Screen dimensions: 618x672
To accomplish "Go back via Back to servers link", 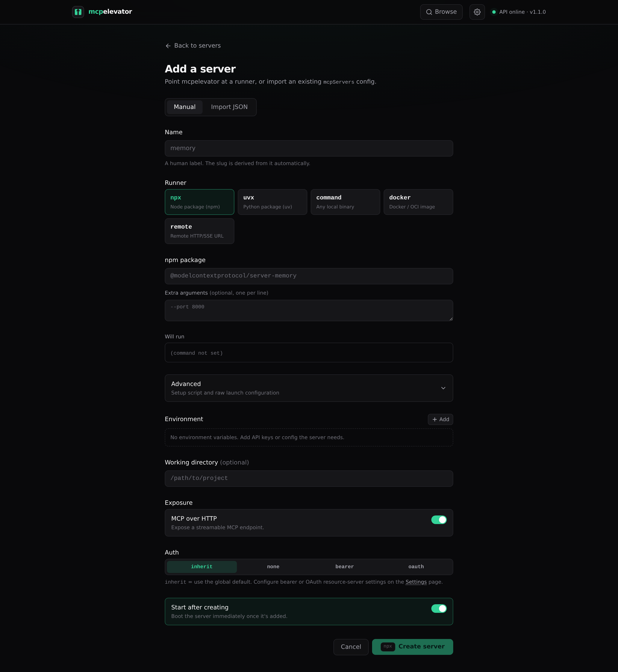I will click(193, 46).
